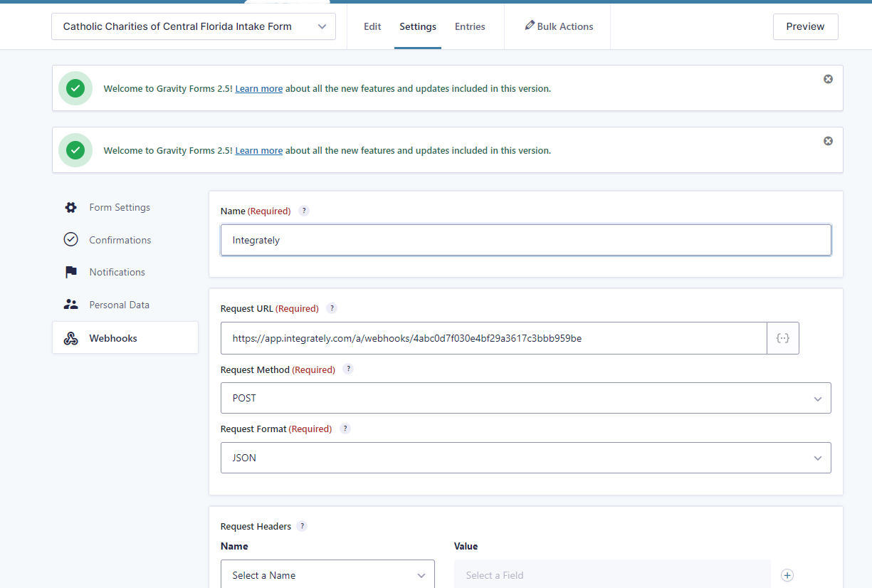Switch to the Entries tab
The height and width of the screenshot is (588, 872).
coord(470,26)
